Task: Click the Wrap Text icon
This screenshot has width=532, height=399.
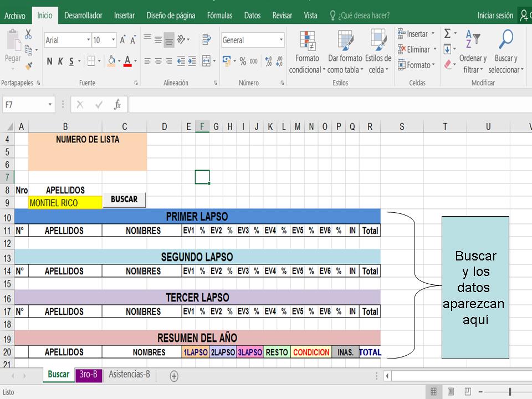Action: pyautogui.click(x=206, y=40)
